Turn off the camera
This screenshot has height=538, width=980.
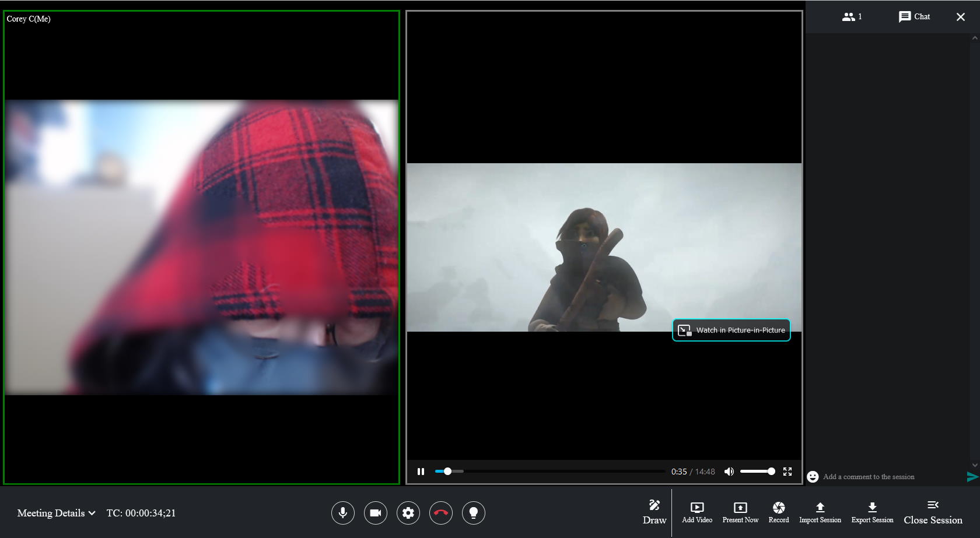click(x=376, y=513)
